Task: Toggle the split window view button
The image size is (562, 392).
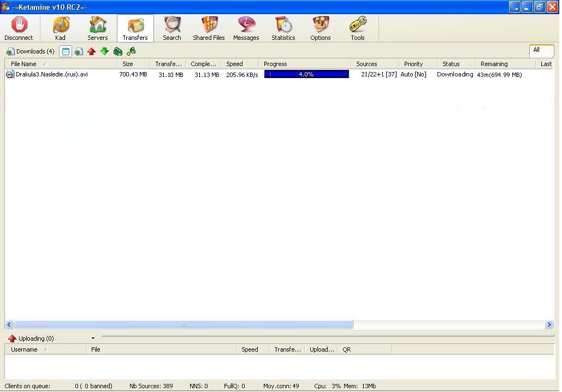Action: point(66,51)
